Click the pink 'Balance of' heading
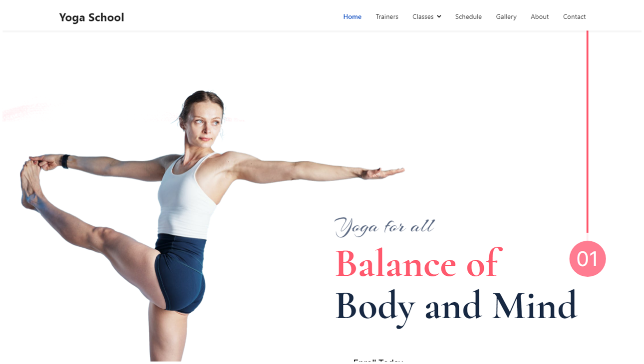644x364 pixels. tap(417, 263)
